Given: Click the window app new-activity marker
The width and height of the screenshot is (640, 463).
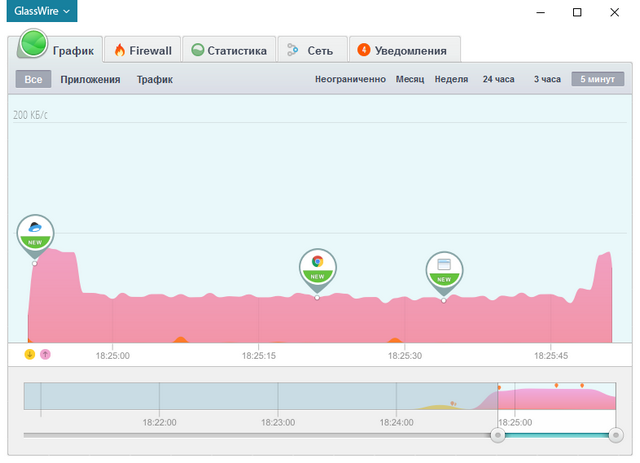Looking at the screenshot, I should [x=444, y=269].
